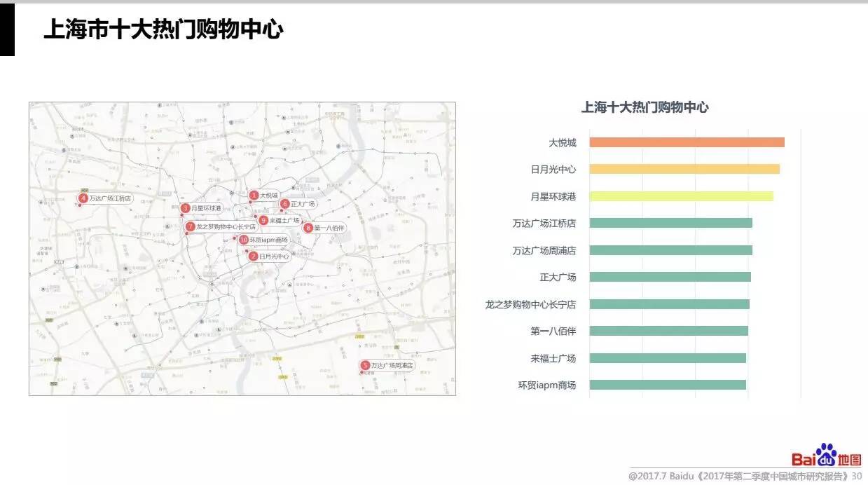Click map marker number 1 for 大悦城

254,196
